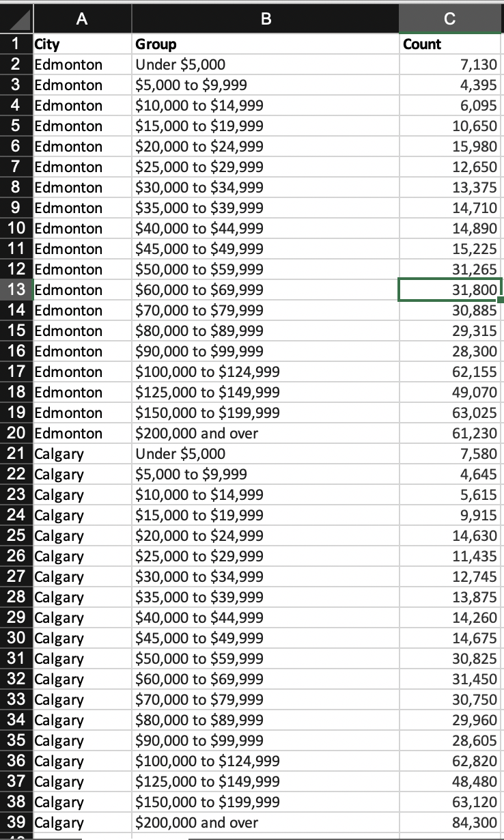Select the last Edmonton cell in column A
Image resolution: width=504 pixels, height=840 pixels.
pos(82,433)
